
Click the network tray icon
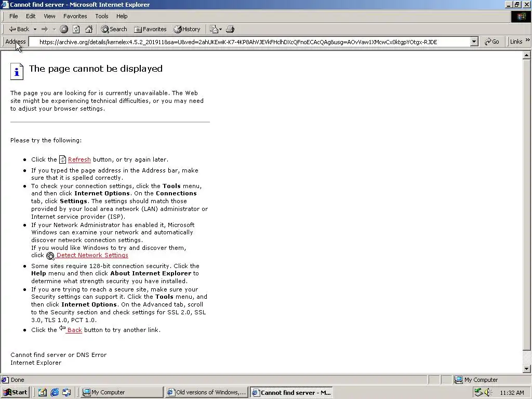(x=478, y=393)
